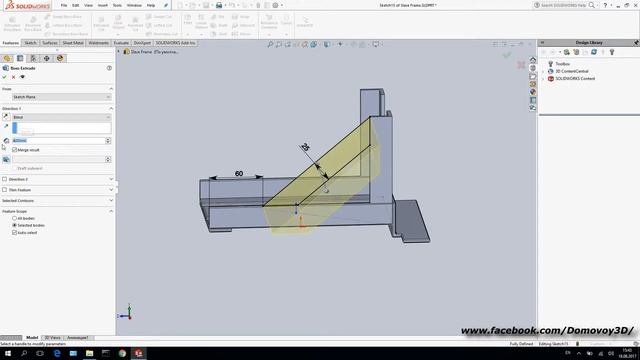Click the Print icon in the toolbar
Screen dimensions: 640x360
coord(219,5)
